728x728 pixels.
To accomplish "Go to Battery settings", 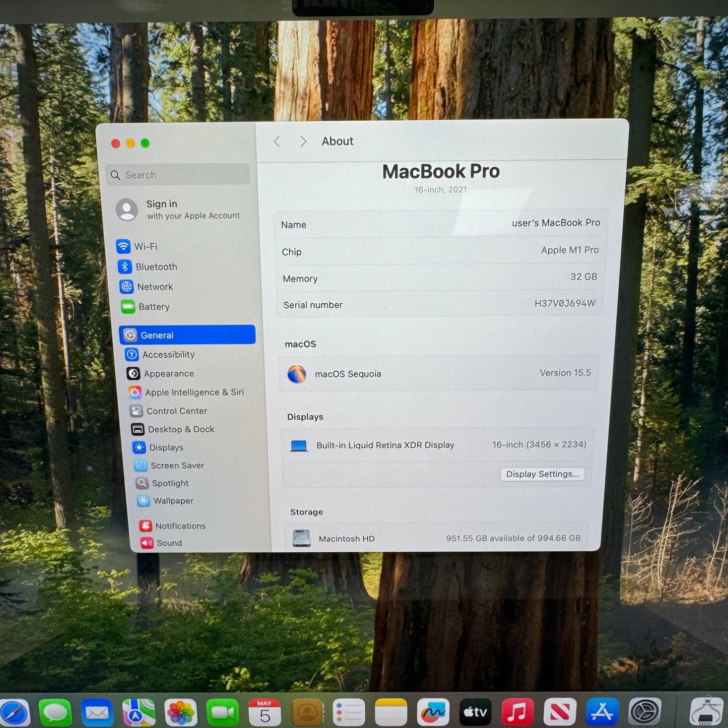I will [x=146, y=306].
